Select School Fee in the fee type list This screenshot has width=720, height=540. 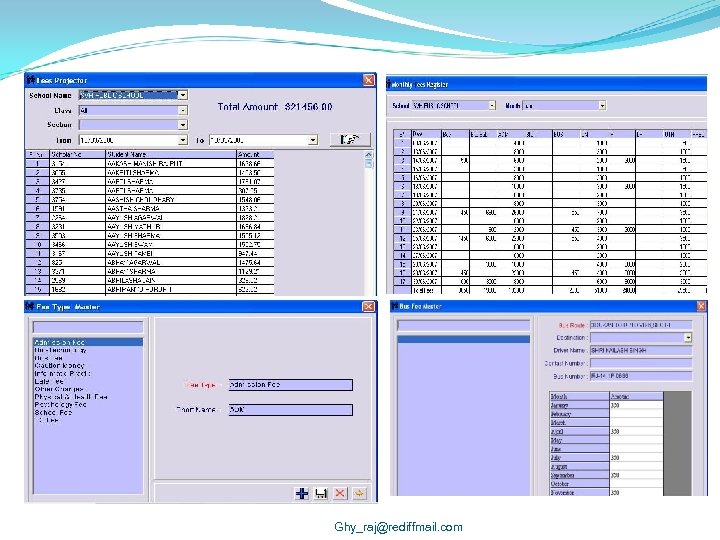53,412
